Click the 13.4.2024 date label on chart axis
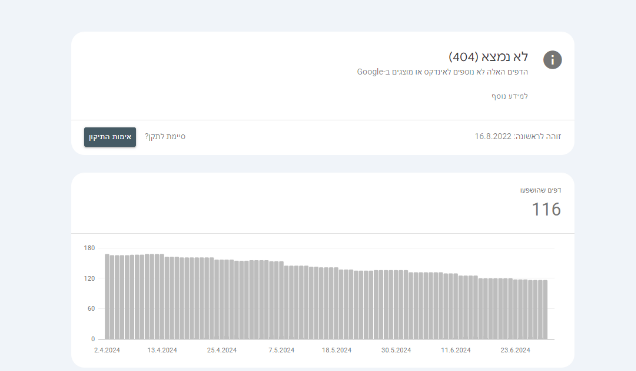Screen dimensions: 636x371 pos(162,350)
